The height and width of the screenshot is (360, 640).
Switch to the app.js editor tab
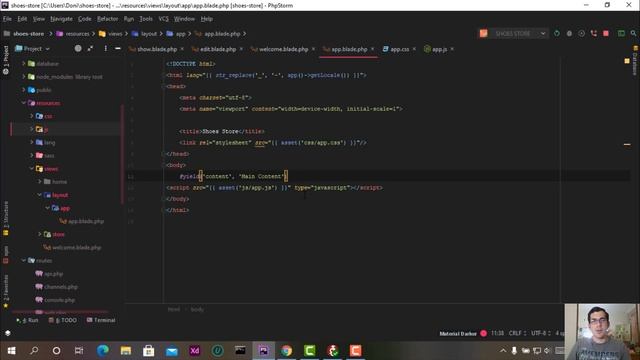pyautogui.click(x=439, y=49)
